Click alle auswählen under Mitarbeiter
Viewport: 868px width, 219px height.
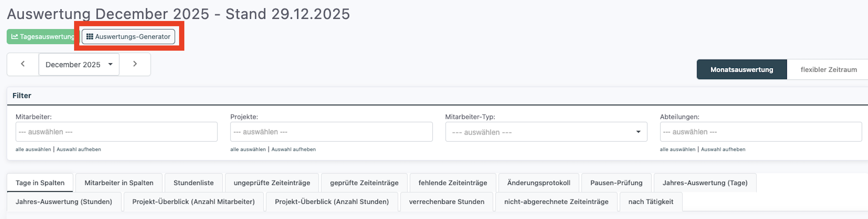(x=33, y=149)
